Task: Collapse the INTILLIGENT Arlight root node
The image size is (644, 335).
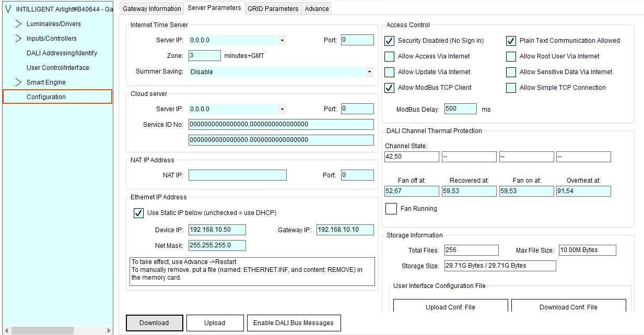Action: pos(8,9)
